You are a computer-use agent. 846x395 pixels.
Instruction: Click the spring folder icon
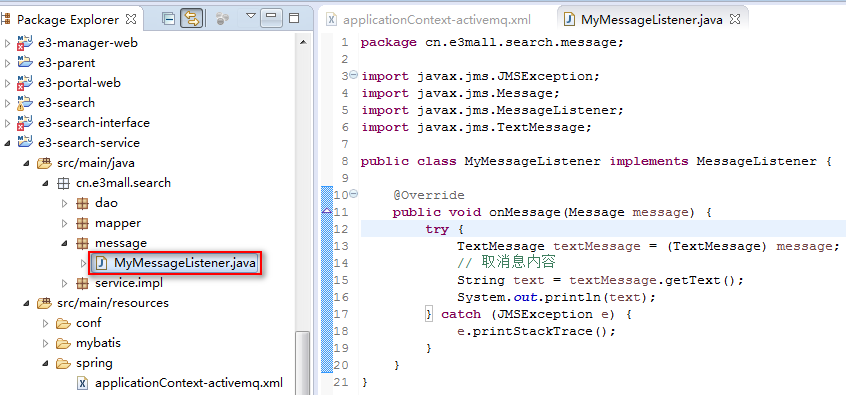click(x=64, y=364)
